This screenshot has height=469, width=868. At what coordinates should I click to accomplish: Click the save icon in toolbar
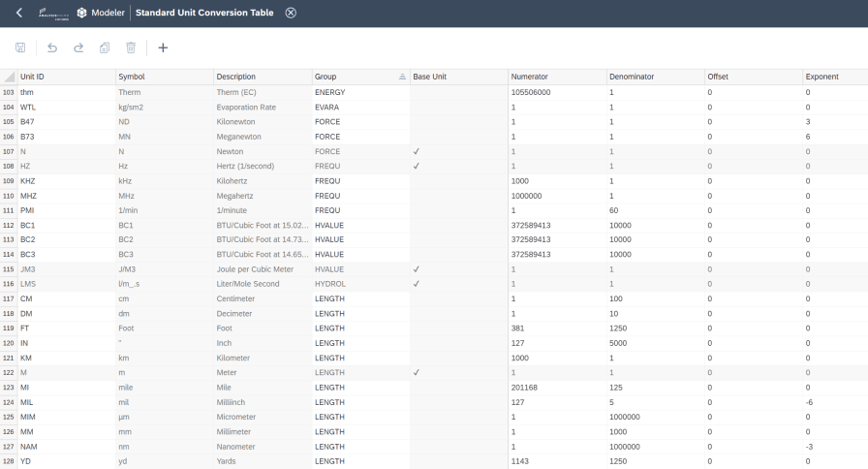(20, 47)
